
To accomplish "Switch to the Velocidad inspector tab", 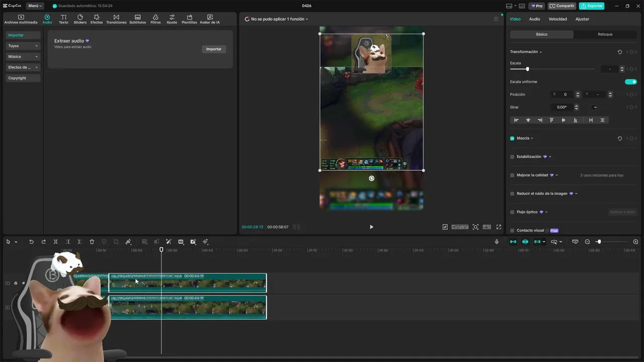I will pyautogui.click(x=557, y=19).
